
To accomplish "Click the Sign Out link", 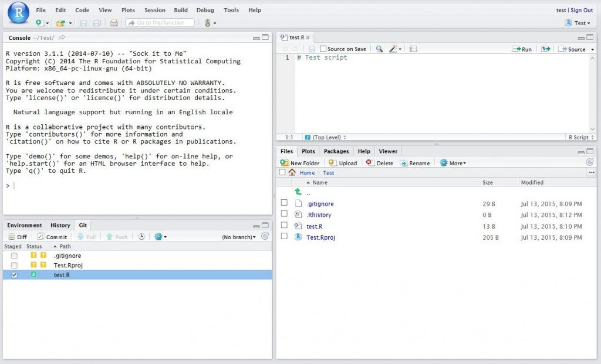I will point(581,10).
